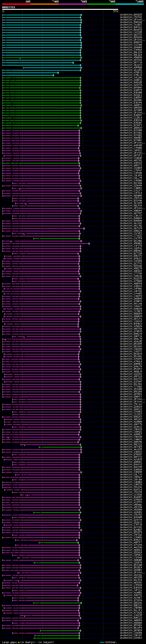The width and height of the screenshot is (146, 644).
Task: Select the UniRef100_B3QM97 row label
Action: tap(131, 115)
